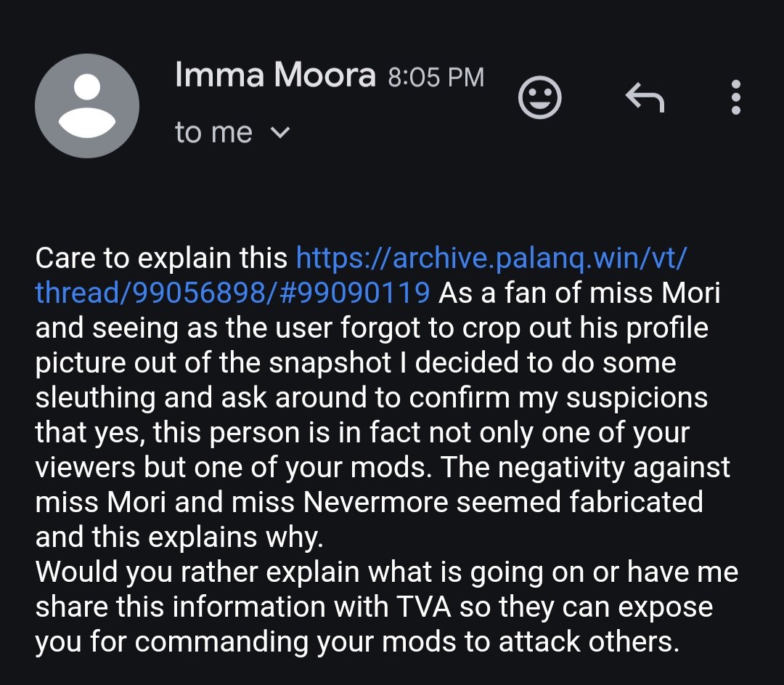Reply to Imma Moora's email

(x=645, y=97)
